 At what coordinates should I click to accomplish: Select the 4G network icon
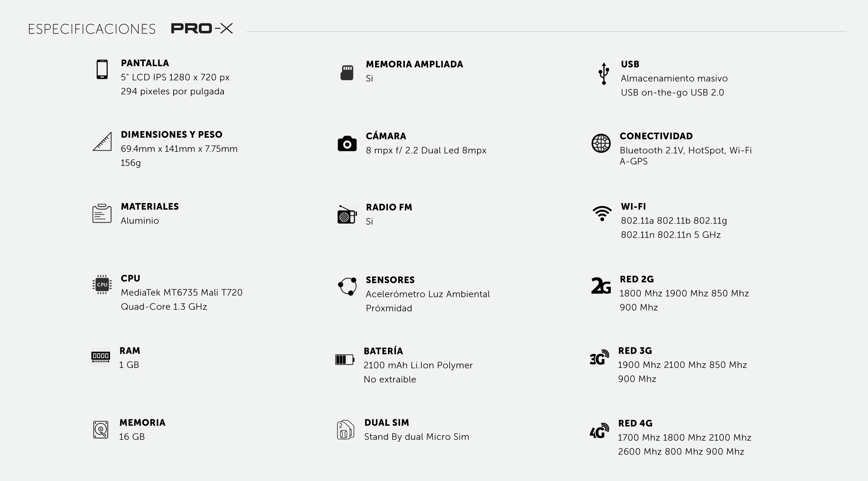[599, 431]
